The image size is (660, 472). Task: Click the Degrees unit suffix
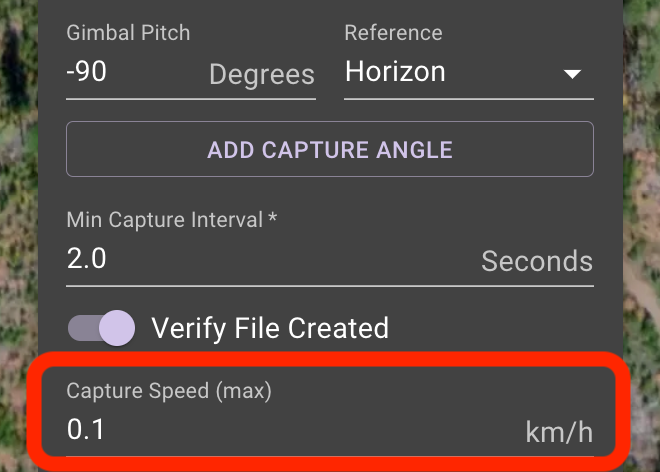[262, 75]
